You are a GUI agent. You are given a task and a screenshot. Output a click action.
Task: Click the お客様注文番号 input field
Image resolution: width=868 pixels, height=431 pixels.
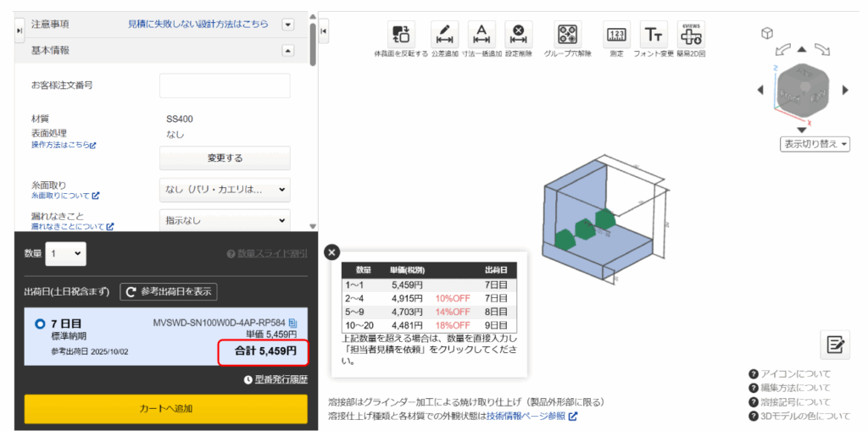225,86
